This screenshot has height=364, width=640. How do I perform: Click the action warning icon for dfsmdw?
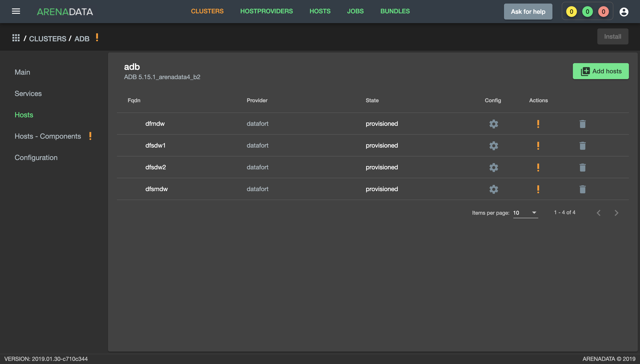pyautogui.click(x=538, y=189)
